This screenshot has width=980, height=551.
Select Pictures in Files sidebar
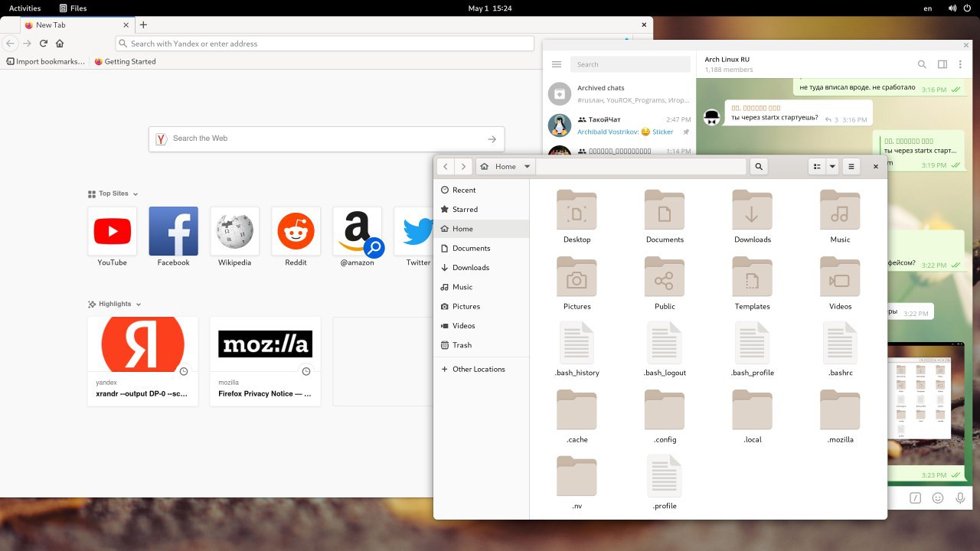pos(482,306)
